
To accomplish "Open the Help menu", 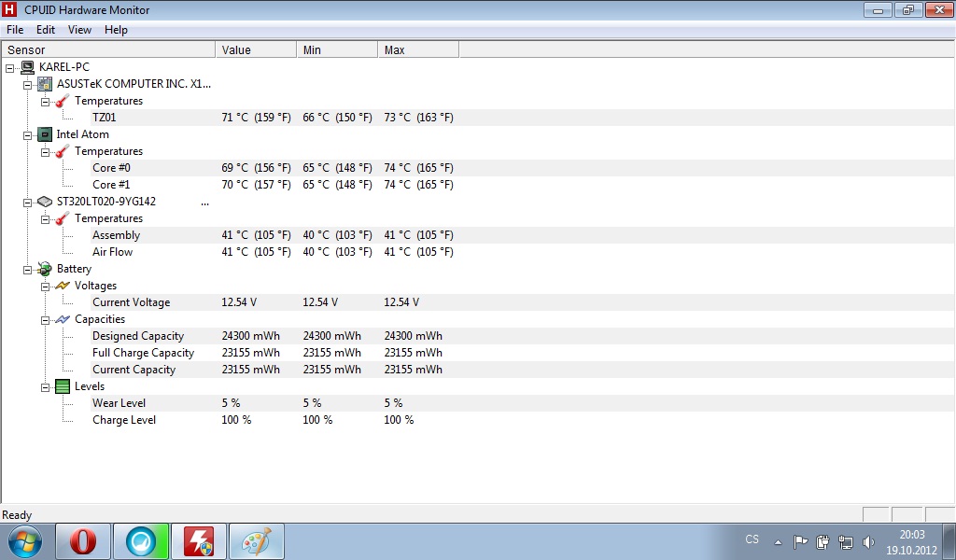I will [116, 30].
